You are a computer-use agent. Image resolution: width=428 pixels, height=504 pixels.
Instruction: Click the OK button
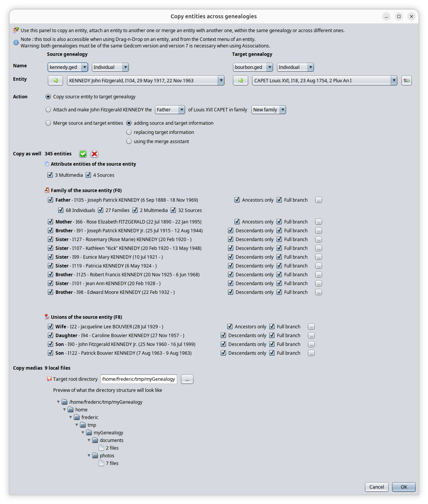(404, 487)
